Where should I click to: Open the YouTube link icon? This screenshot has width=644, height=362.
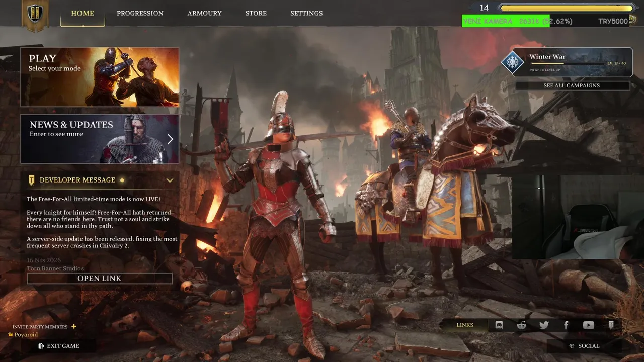(588, 325)
